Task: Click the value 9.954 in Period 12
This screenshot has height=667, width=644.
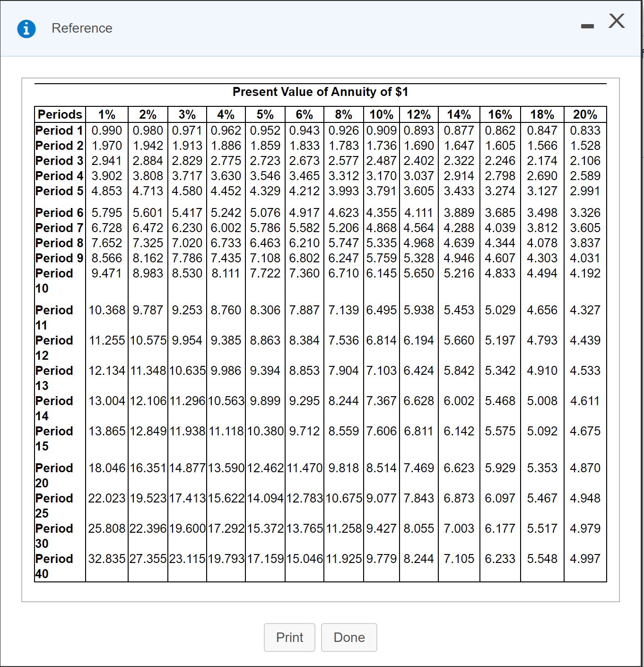Action: click(x=187, y=340)
